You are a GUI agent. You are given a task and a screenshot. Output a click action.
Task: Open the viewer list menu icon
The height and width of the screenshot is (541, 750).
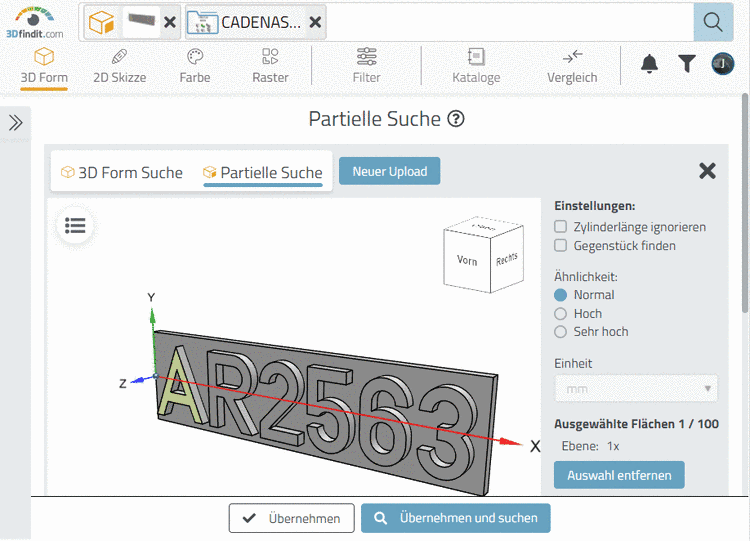[x=75, y=225]
